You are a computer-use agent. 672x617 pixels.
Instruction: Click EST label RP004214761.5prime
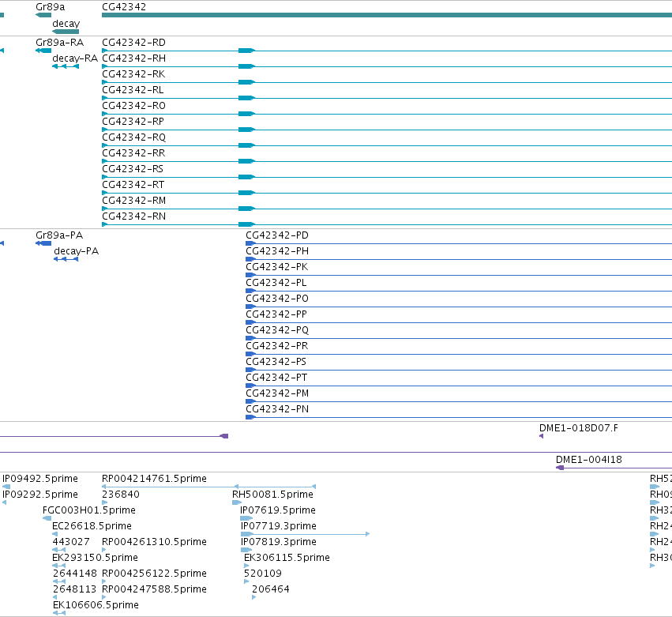click(x=154, y=479)
